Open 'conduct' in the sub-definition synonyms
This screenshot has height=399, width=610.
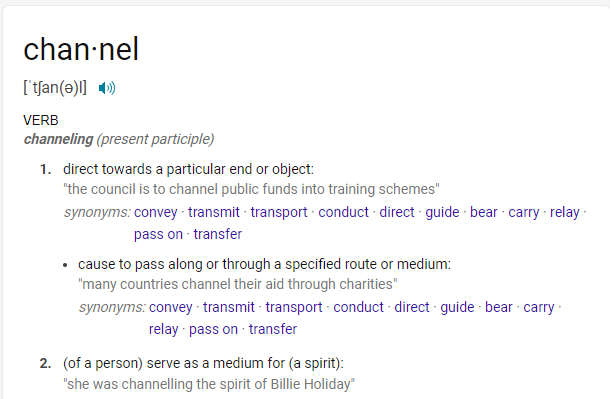click(359, 307)
